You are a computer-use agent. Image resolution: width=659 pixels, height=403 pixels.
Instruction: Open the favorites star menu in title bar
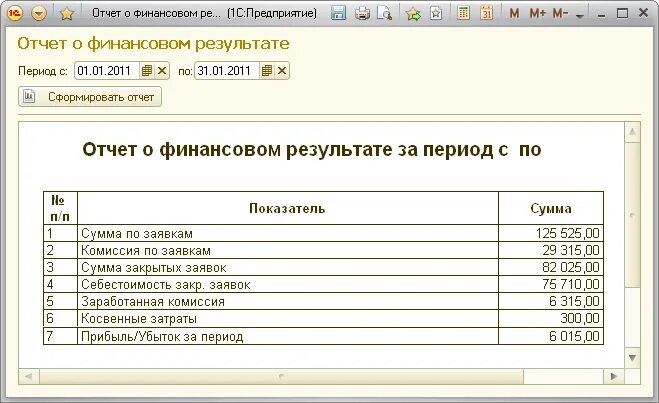tap(67, 13)
